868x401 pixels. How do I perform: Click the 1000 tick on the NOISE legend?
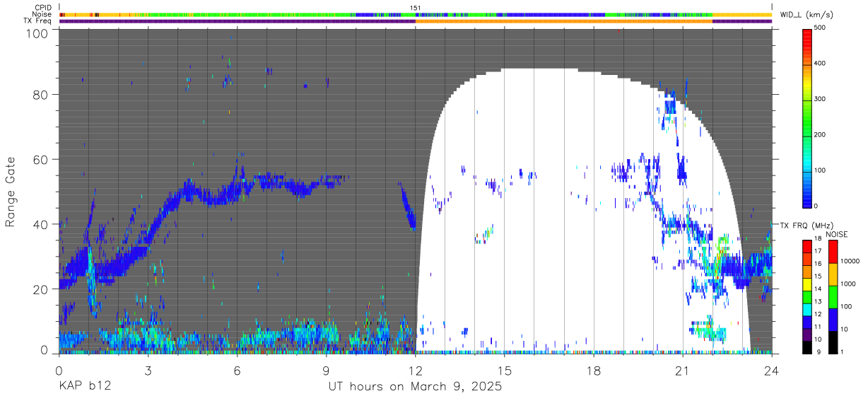[849, 284]
